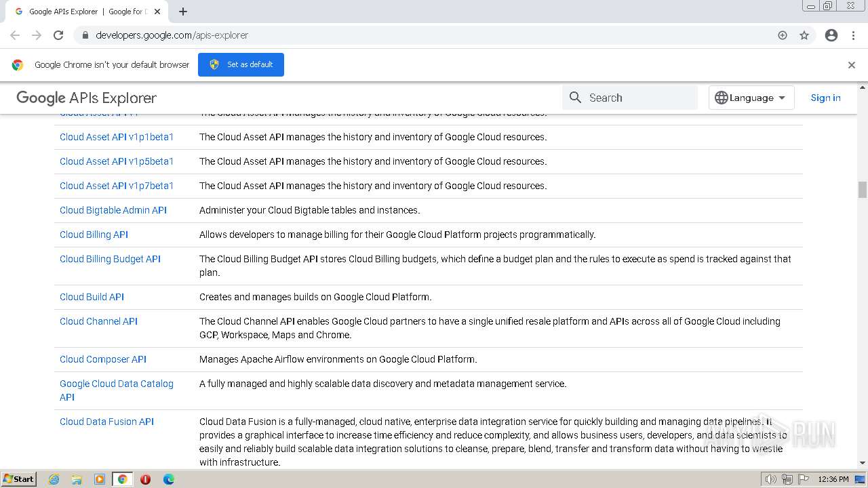Open Cloud Data Fusion API link
Screen dimensions: 868x488
pos(106,422)
